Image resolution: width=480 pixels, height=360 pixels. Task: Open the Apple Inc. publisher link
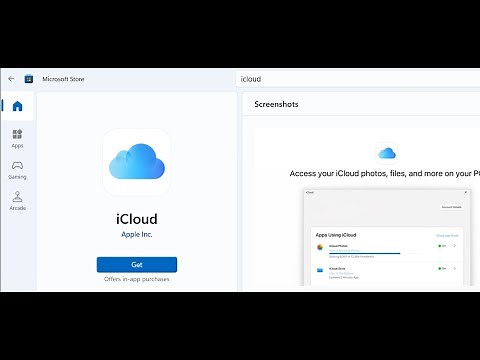click(137, 234)
